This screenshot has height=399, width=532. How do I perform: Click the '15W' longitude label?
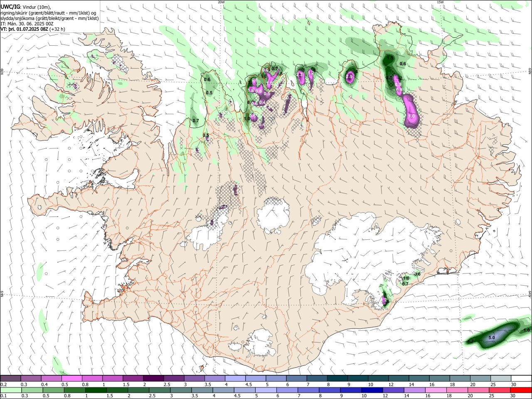click(x=440, y=2)
